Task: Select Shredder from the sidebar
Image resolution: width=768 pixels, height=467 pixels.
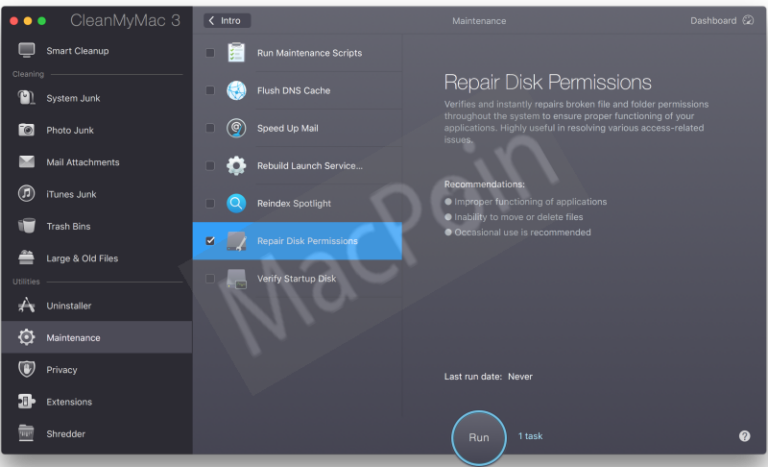Action: [65, 434]
